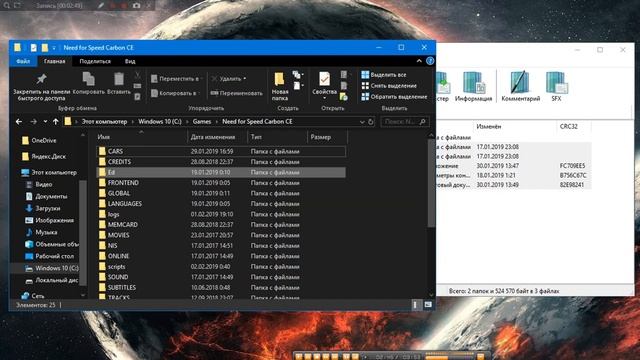Switch to details view in status bar
Screen dimensions: 640x360
click(415, 305)
